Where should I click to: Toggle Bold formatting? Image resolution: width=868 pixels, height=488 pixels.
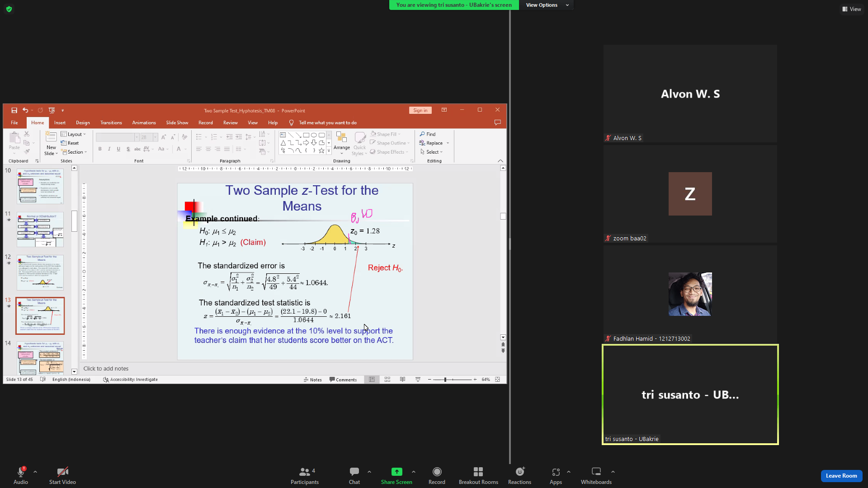click(x=100, y=149)
